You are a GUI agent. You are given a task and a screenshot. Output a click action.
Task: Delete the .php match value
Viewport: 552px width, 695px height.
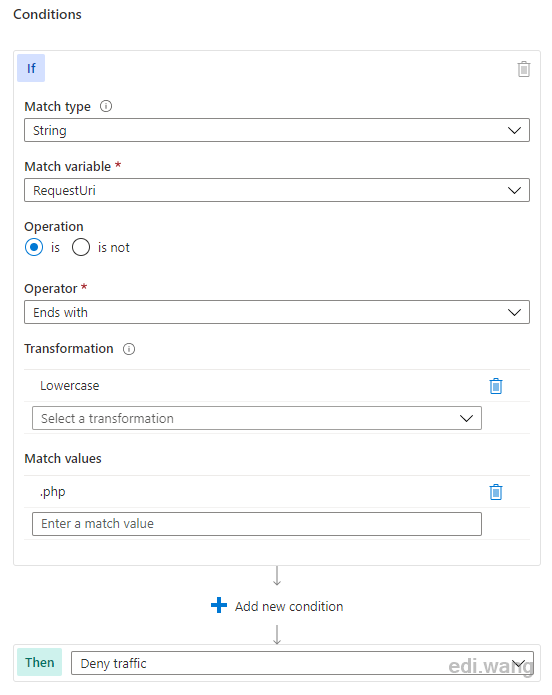tap(496, 492)
